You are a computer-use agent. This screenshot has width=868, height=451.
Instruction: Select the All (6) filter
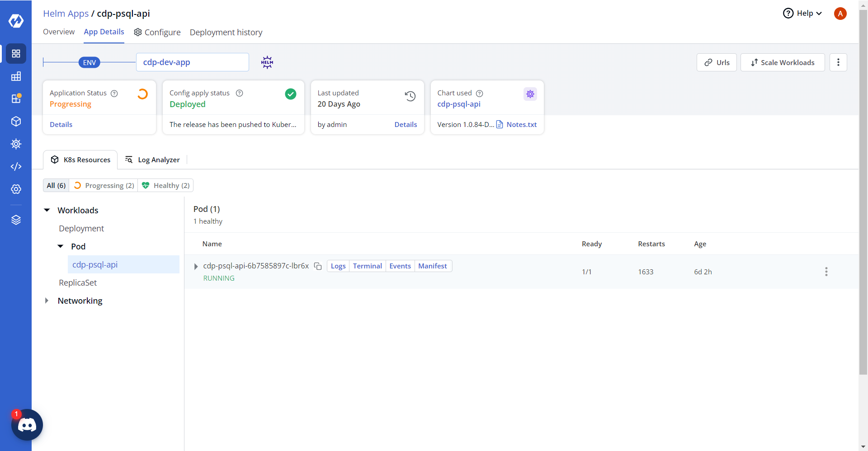[x=56, y=186]
